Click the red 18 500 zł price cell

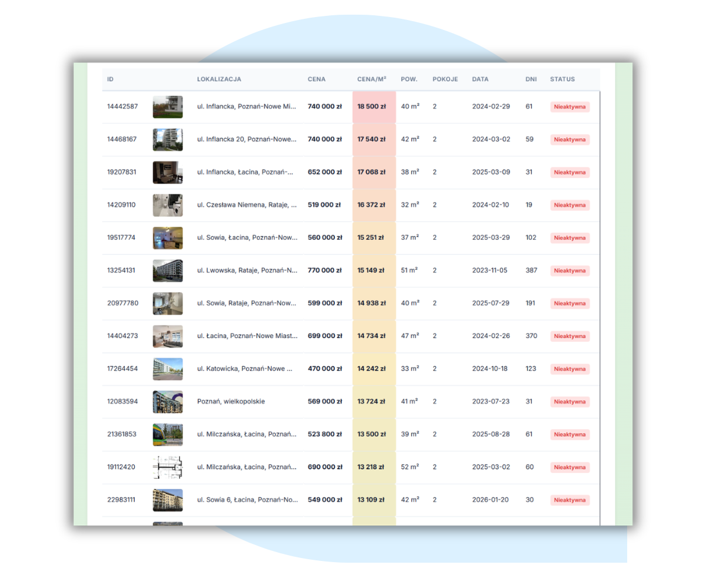pos(372,107)
